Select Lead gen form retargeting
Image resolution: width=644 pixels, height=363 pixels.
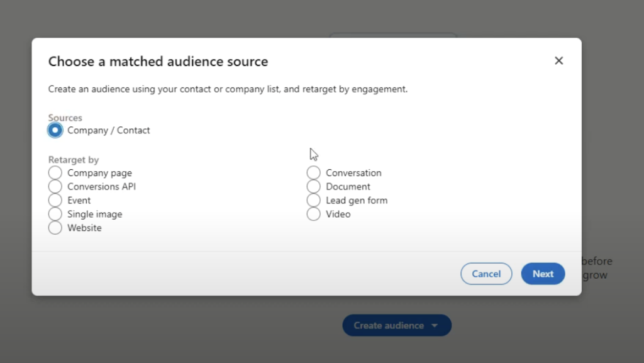tap(313, 200)
